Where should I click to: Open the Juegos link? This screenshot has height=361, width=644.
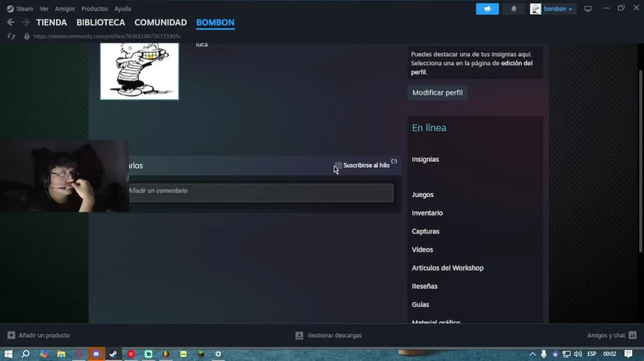(422, 195)
